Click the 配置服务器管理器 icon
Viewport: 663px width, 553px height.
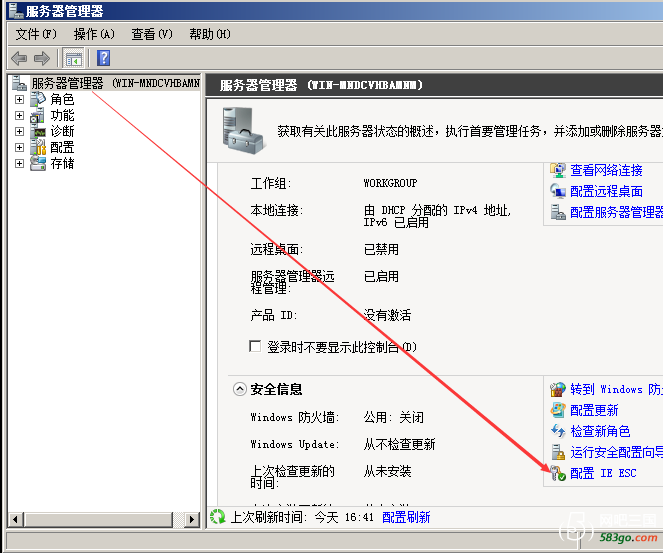tap(558, 212)
